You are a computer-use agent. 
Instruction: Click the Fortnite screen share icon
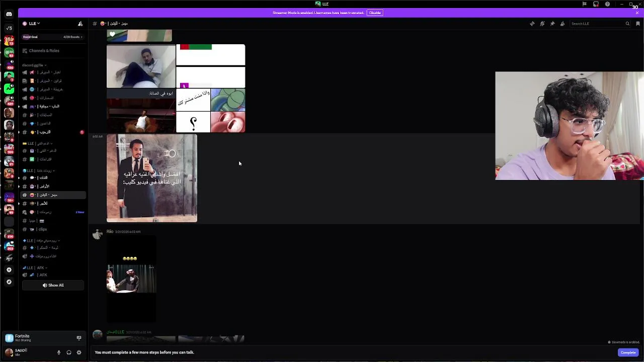[x=78, y=338]
